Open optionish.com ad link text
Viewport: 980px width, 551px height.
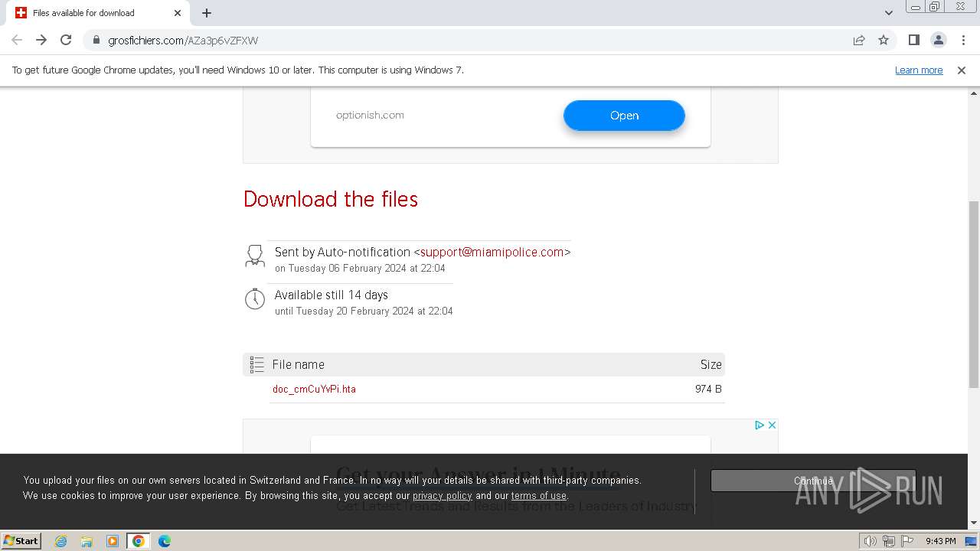tap(370, 116)
